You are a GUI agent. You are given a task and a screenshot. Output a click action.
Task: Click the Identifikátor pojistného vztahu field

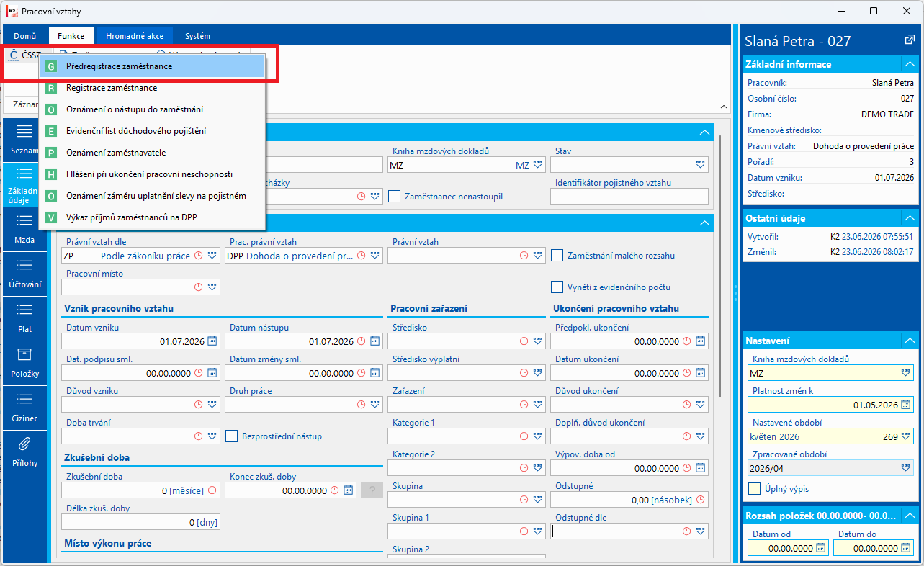629,196
